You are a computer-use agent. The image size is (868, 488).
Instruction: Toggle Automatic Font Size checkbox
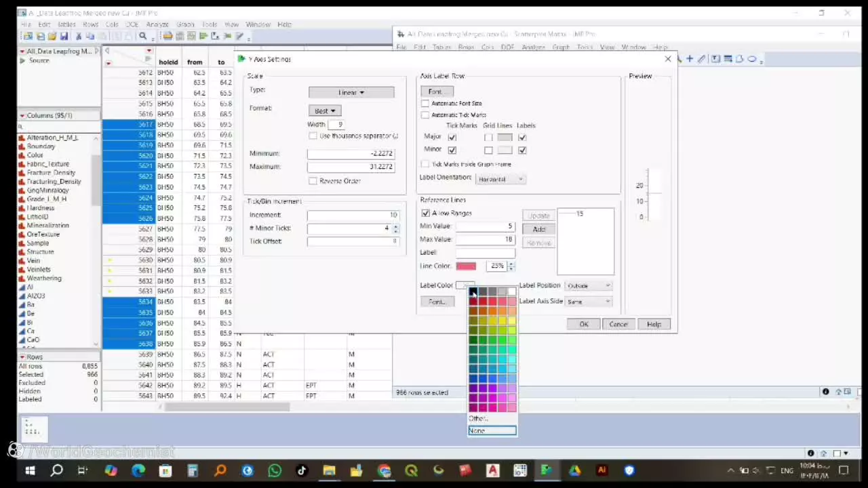425,104
